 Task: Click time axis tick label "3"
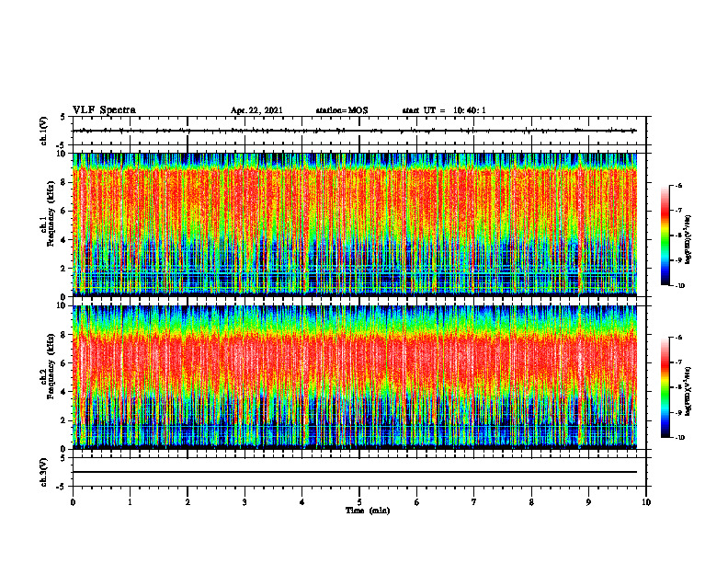coord(245,502)
